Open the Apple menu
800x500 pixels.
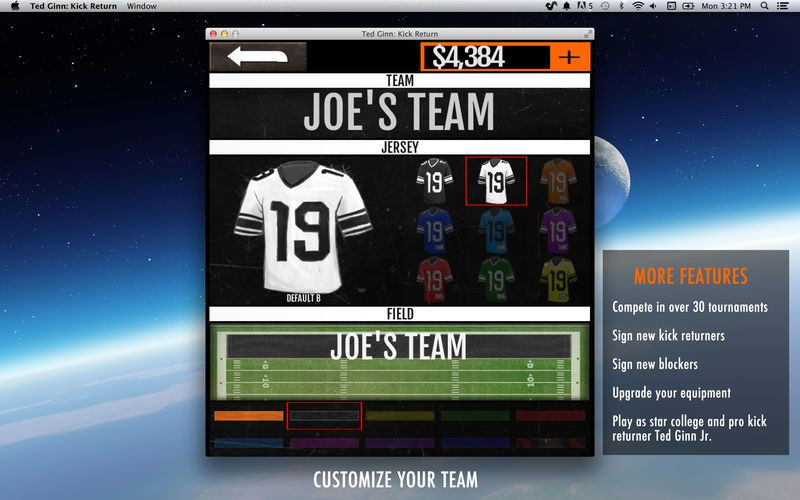pos(15,6)
